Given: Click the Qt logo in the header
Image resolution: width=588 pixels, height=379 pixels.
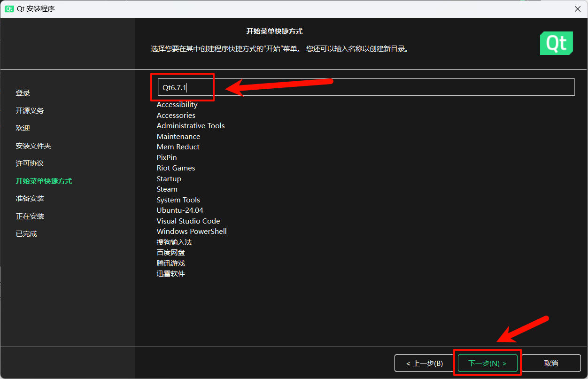Looking at the screenshot, I should tap(557, 43).
